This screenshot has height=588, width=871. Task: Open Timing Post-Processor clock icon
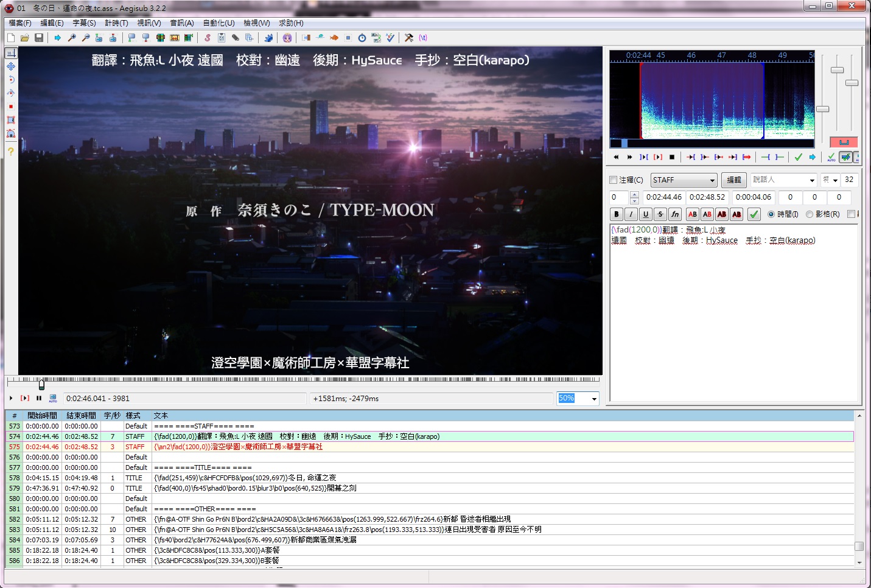coord(362,38)
